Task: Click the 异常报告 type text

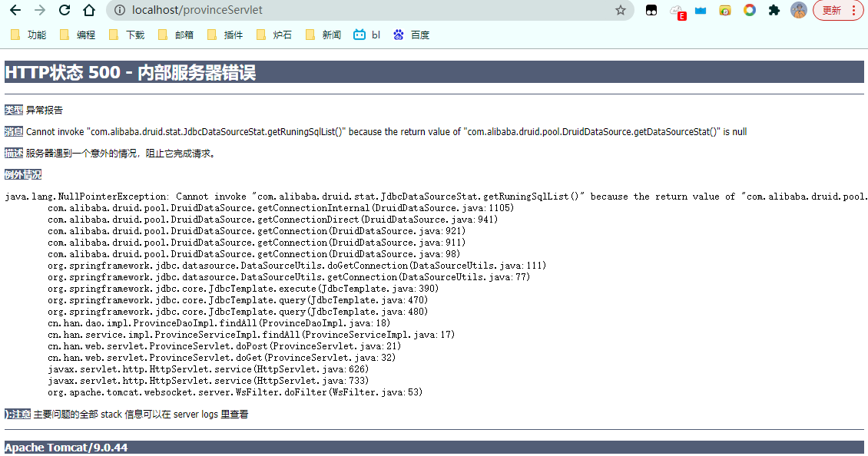Action: pyautogui.click(x=45, y=110)
